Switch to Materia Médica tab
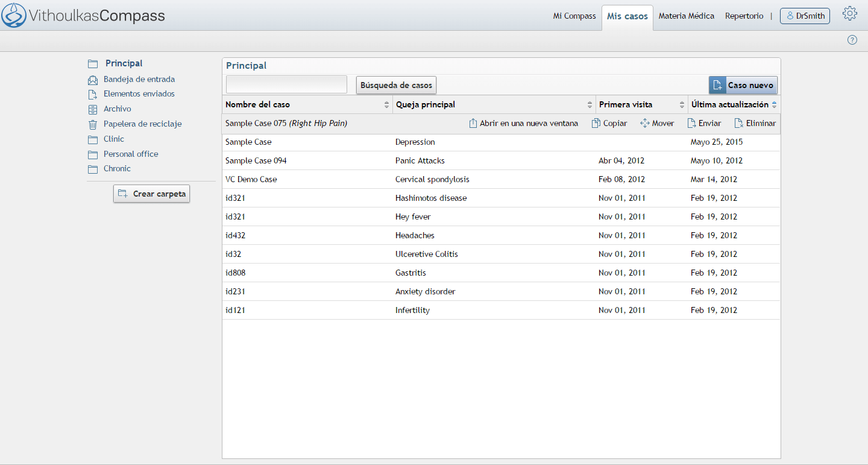 (x=686, y=16)
